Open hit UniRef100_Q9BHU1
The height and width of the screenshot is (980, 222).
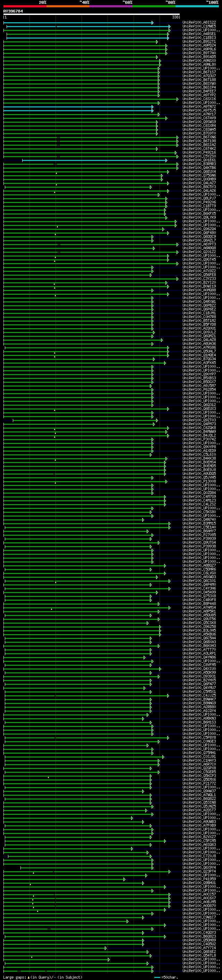click(199, 883)
